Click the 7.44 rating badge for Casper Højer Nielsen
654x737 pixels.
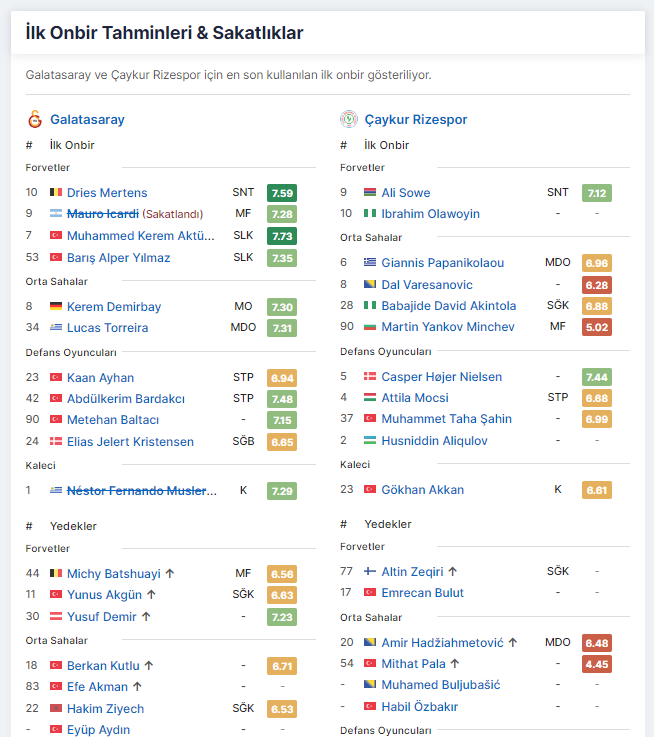[597, 377]
